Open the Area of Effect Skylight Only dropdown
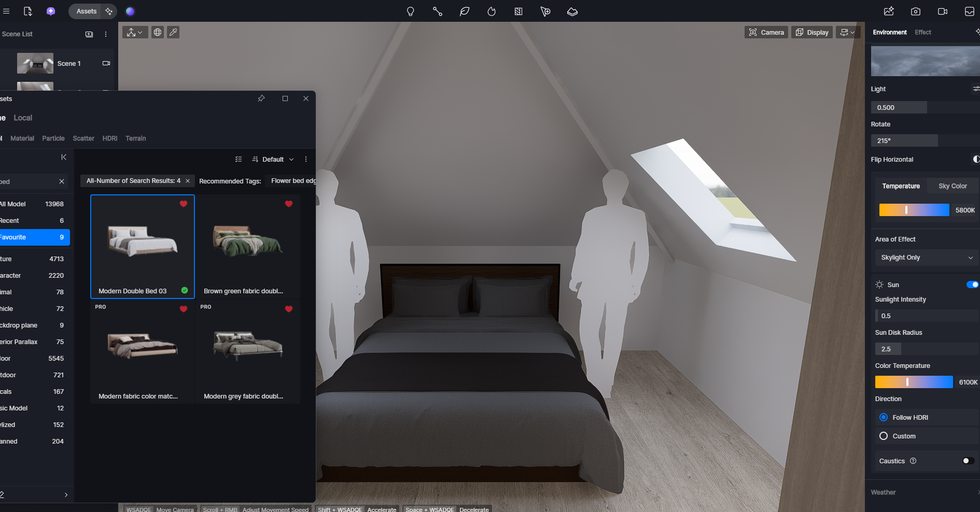Screen dimensions: 980x512 926,258
